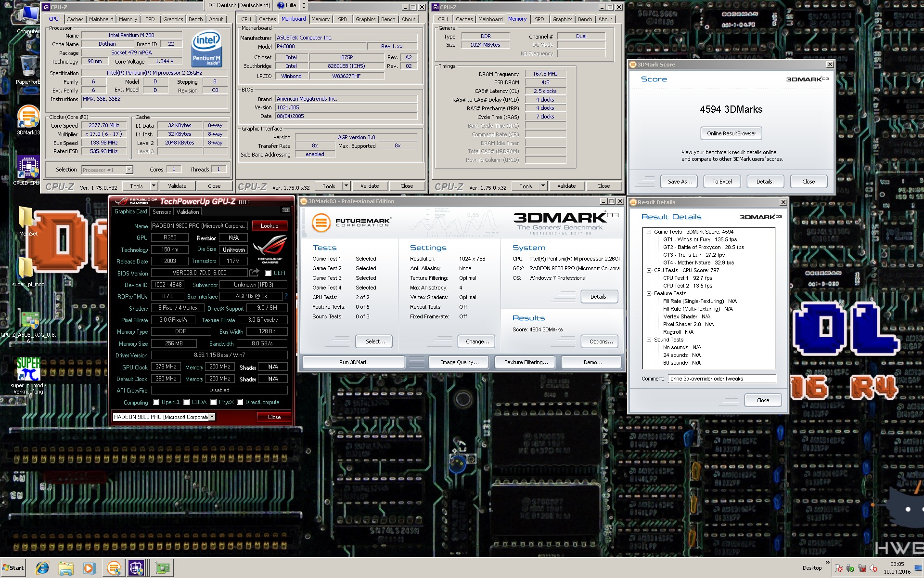Click the network tray icon
The height and width of the screenshot is (578, 924).
pos(862,568)
